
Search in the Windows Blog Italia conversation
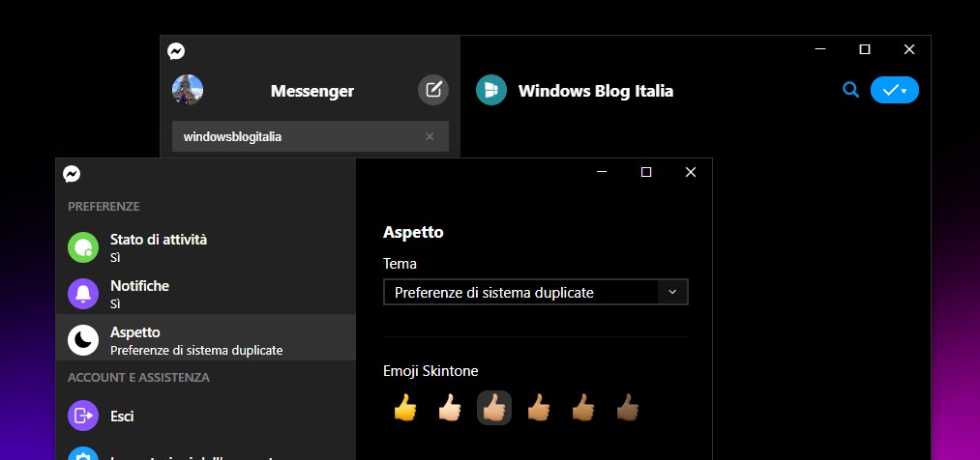click(x=850, y=90)
